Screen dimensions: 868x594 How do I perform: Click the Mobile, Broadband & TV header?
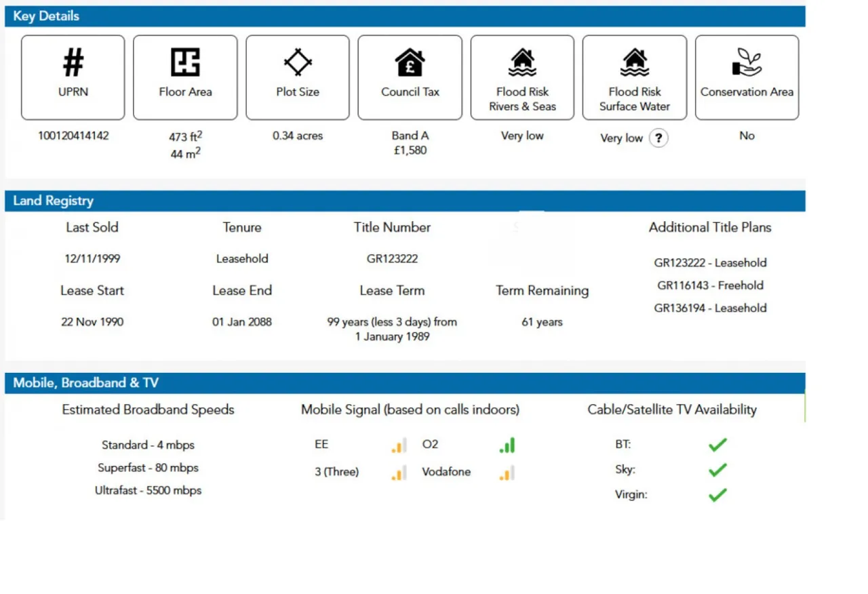[x=405, y=383]
